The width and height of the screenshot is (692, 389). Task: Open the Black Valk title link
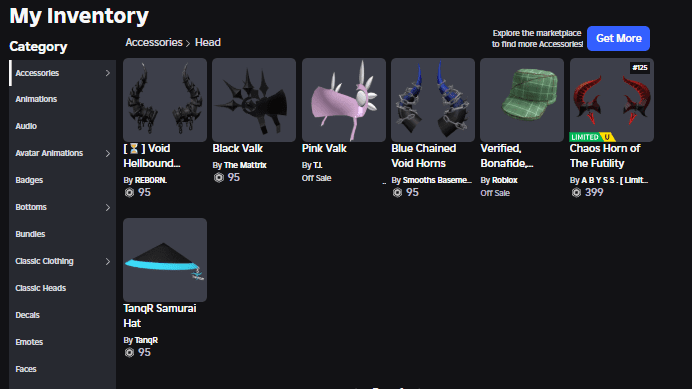237,148
